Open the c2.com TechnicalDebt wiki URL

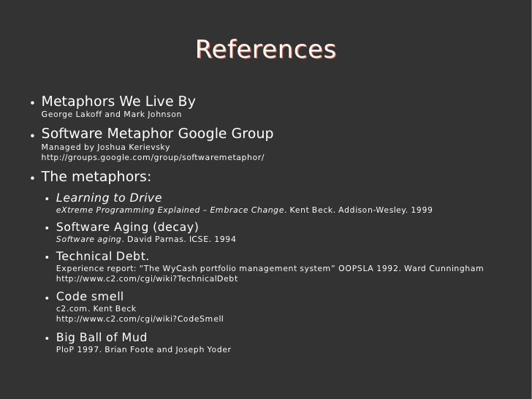click(x=147, y=278)
